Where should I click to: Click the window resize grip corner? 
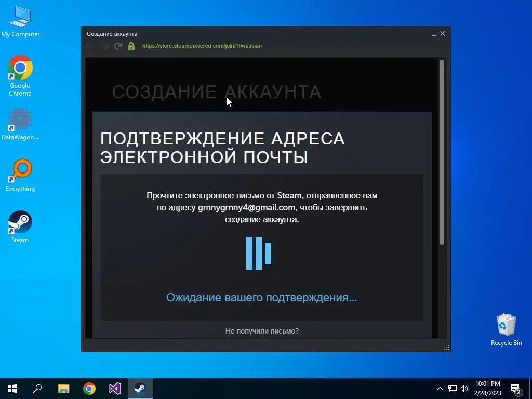(446, 348)
